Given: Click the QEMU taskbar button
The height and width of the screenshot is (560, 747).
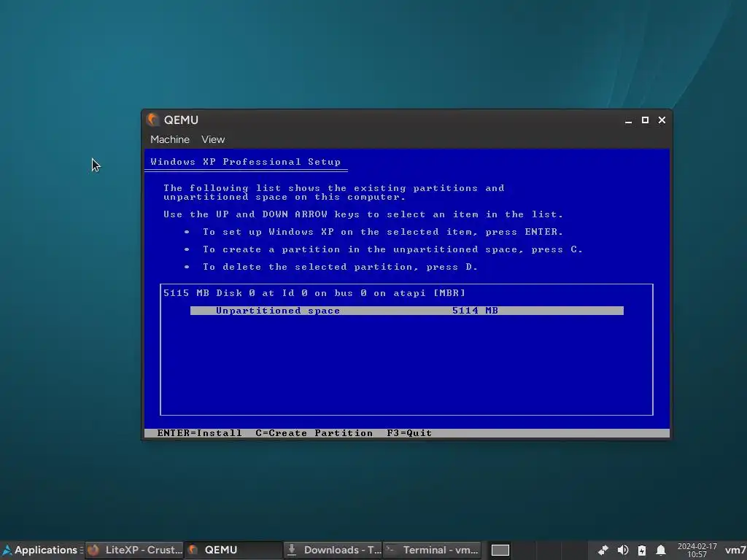Looking at the screenshot, I should pyautogui.click(x=233, y=550).
